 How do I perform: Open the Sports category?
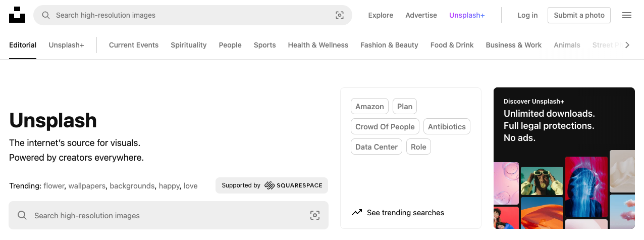(x=265, y=45)
